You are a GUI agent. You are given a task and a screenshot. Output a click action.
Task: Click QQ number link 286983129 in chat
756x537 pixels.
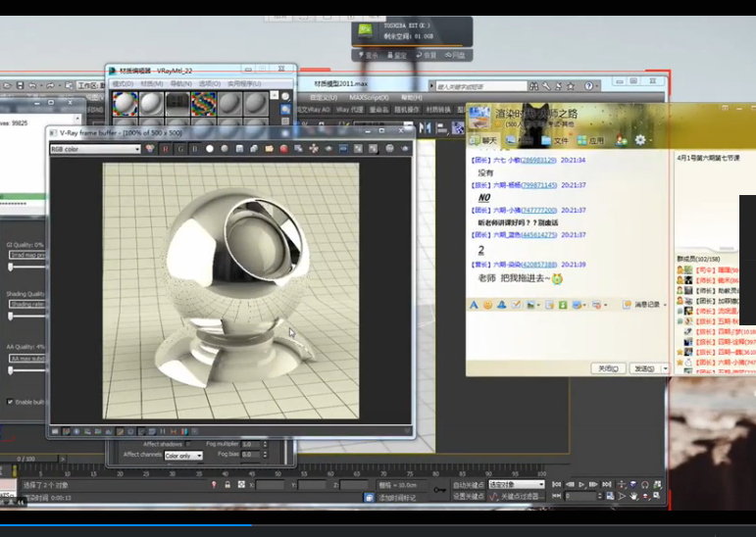coord(538,160)
